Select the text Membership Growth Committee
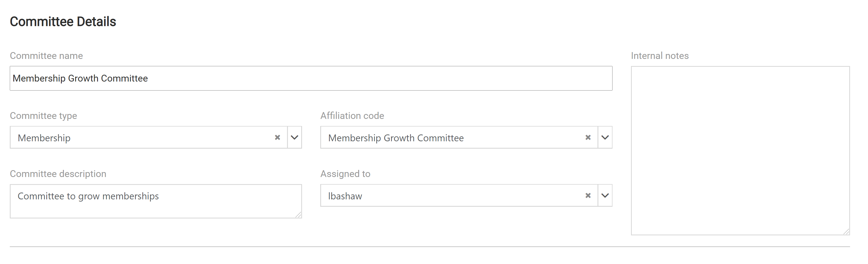The width and height of the screenshot is (868, 264). tap(80, 78)
